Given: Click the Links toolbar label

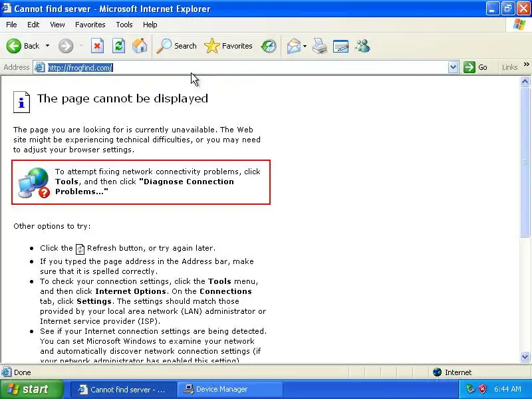Looking at the screenshot, I should tap(509, 67).
